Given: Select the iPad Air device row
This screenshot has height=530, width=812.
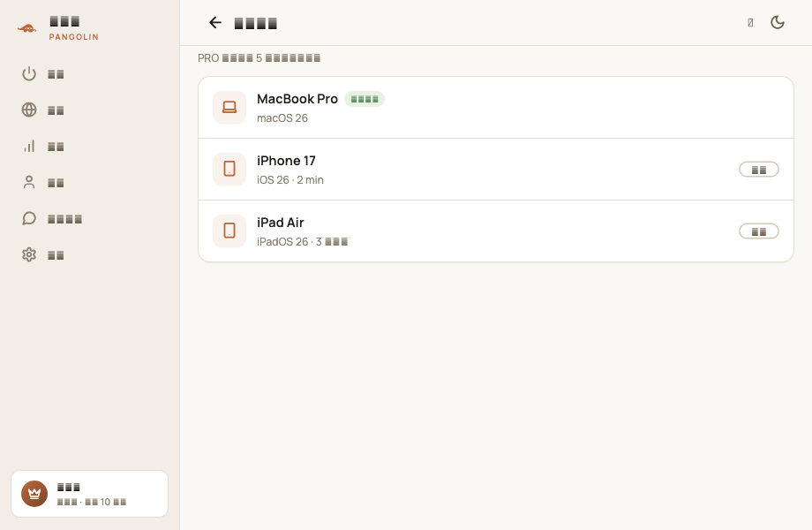Looking at the screenshot, I should [496, 231].
